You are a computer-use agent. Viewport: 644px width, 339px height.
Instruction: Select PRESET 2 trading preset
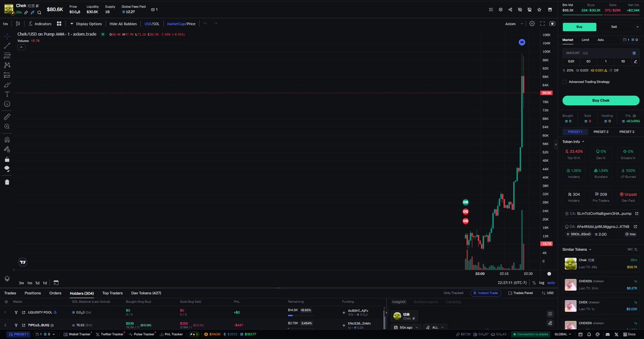pyautogui.click(x=601, y=131)
